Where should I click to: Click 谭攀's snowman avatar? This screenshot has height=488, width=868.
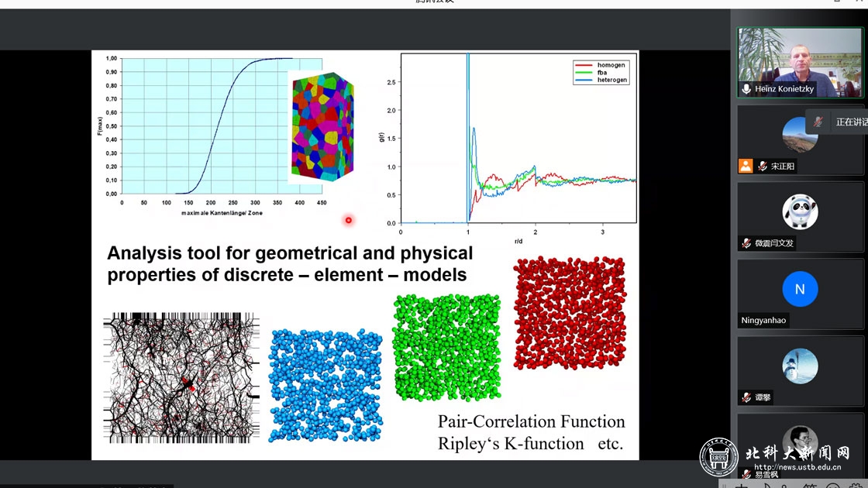tap(800, 366)
